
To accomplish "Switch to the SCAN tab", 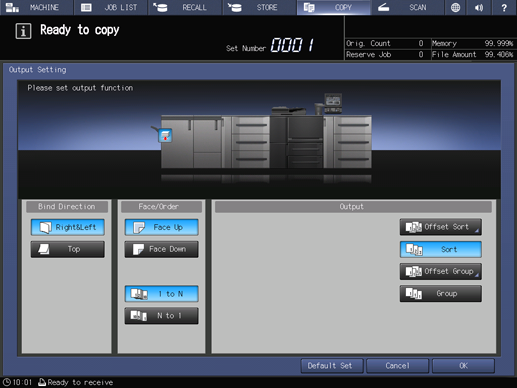I will click(x=408, y=7).
